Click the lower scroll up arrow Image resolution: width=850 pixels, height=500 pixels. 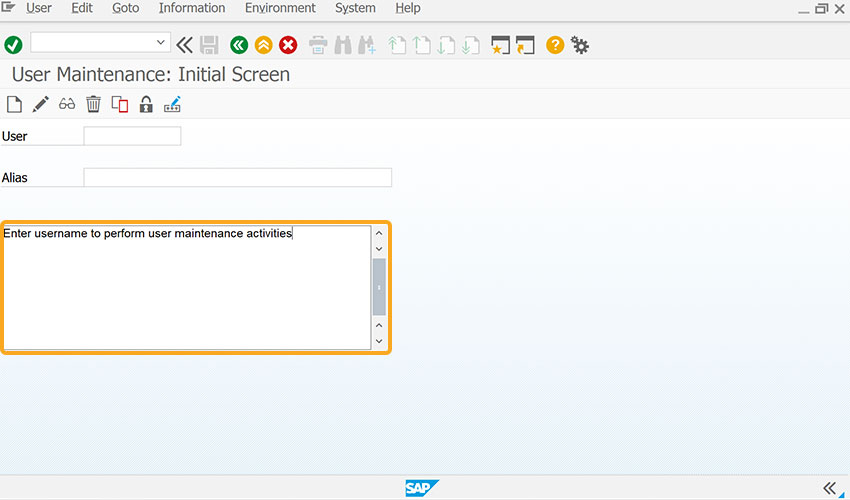click(379, 325)
